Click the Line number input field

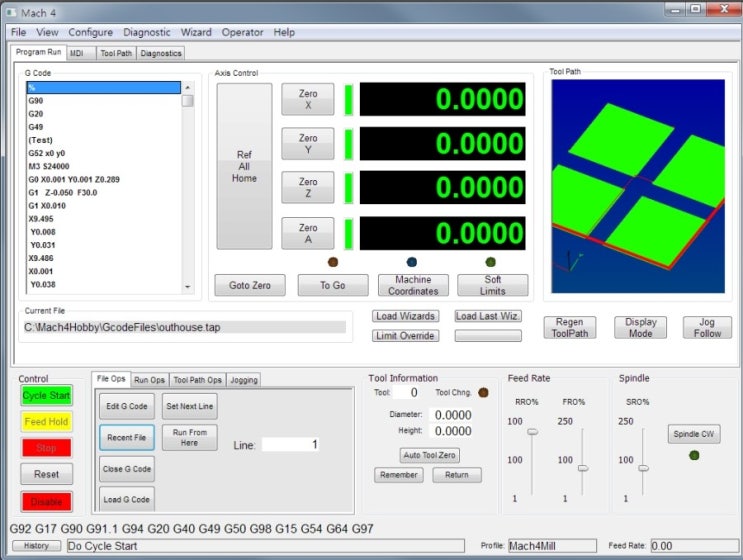(x=290, y=444)
